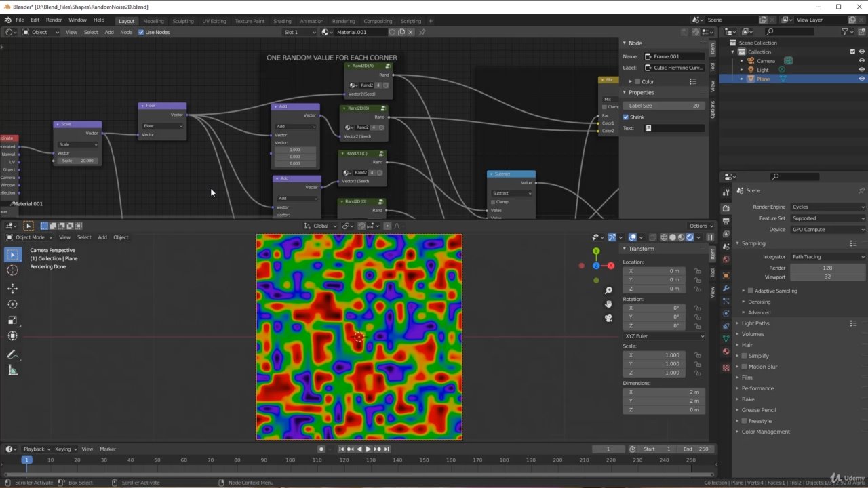Click the viewport Options button

click(701, 226)
